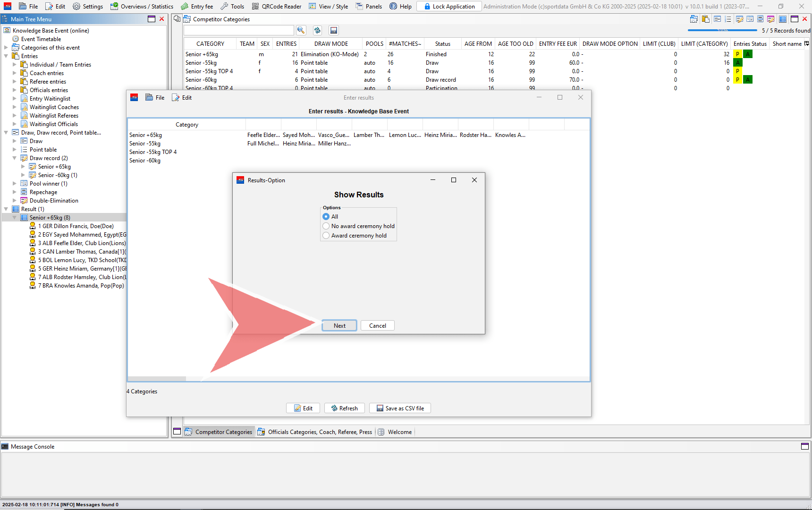This screenshot has width=812, height=510.
Task: Expand 'Categories of this event' node
Action: (6, 48)
